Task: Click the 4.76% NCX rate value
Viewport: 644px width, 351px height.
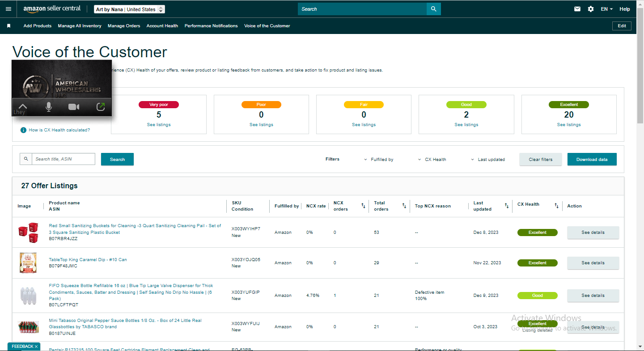Action: click(x=313, y=296)
